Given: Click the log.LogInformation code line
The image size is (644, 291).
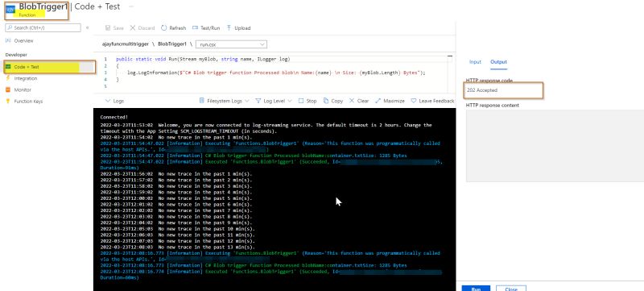Looking at the screenshot, I should [276, 73].
